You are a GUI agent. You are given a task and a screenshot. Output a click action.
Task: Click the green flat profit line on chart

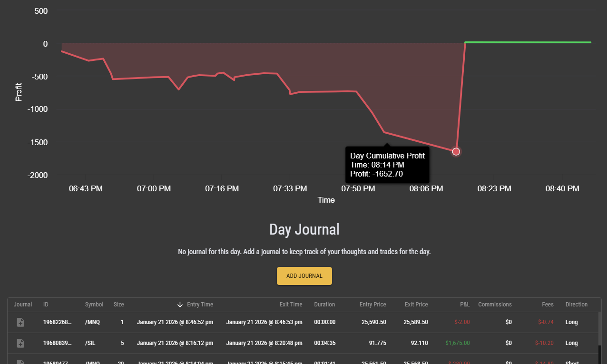pyautogui.click(x=528, y=43)
